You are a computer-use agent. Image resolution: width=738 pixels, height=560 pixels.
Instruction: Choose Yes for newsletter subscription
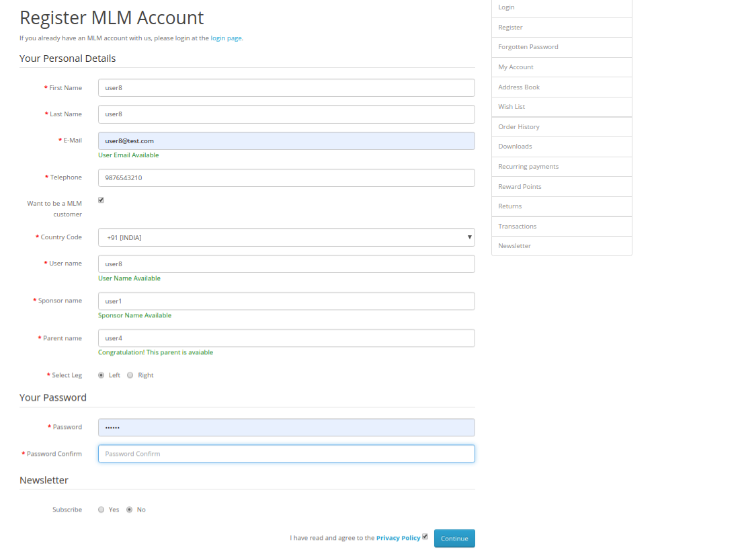point(101,510)
